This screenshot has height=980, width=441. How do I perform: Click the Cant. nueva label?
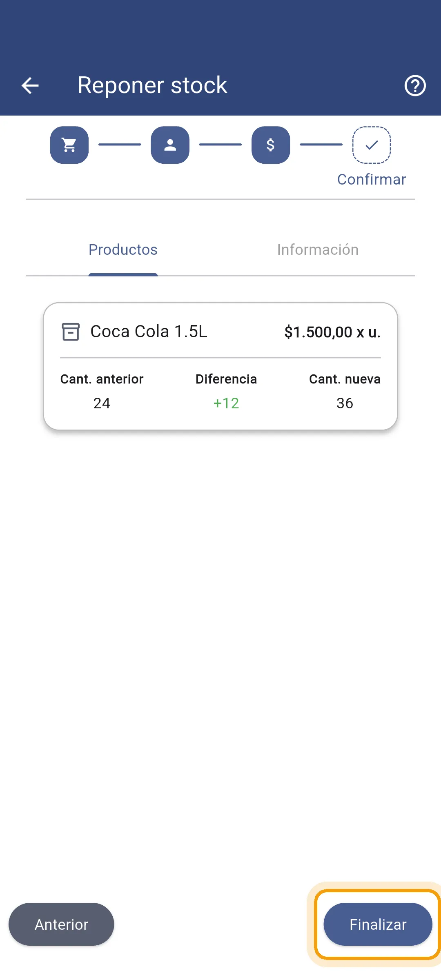click(345, 379)
